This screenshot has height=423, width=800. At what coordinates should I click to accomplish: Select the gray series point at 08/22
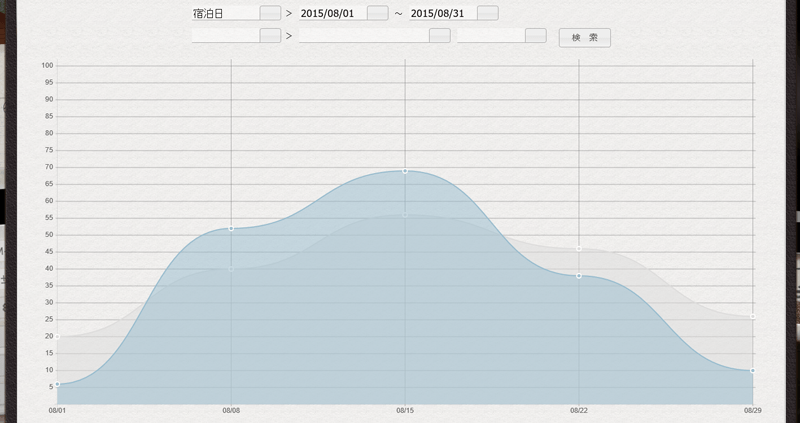pyautogui.click(x=579, y=249)
